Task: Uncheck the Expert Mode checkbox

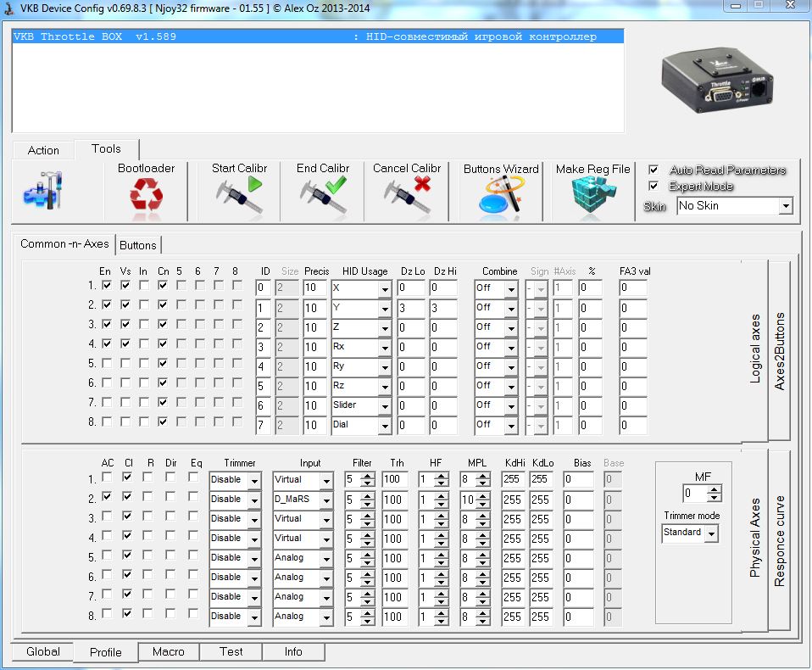Action: click(653, 186)
